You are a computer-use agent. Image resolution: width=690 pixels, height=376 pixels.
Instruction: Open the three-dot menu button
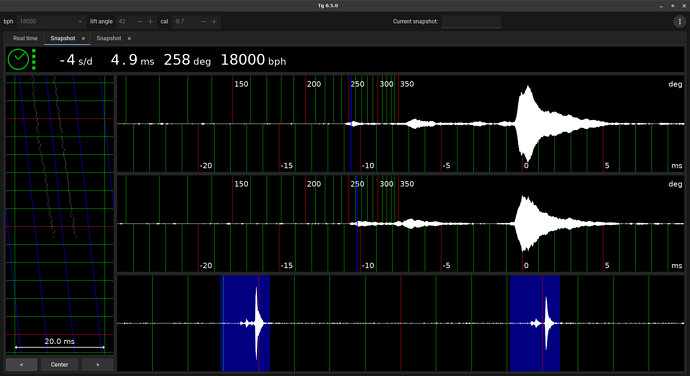(x=679, y=22)
